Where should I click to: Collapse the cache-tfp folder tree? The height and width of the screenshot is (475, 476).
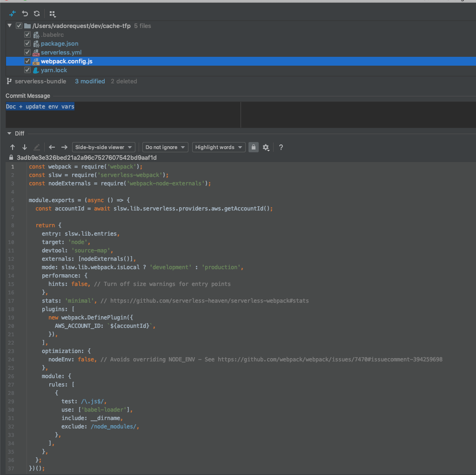[x=10, y=26]
